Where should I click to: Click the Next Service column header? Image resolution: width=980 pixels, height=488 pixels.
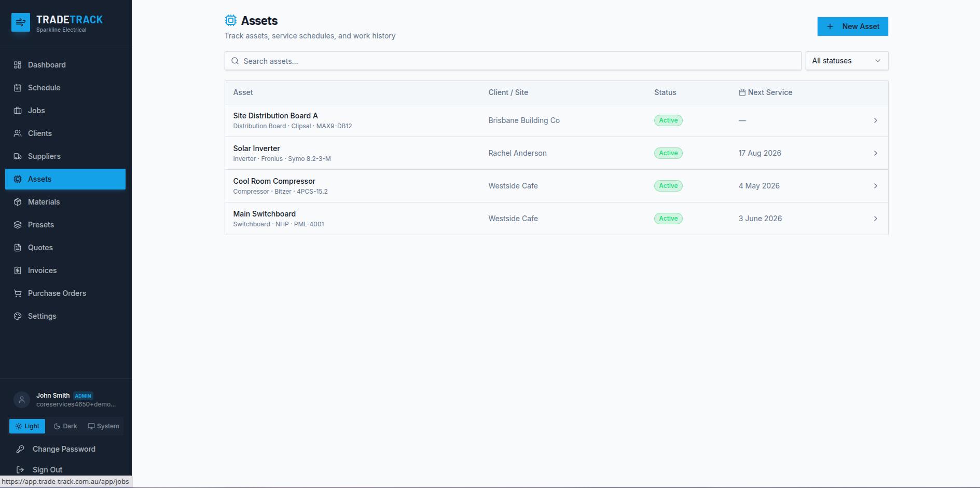tap(766, 92)
